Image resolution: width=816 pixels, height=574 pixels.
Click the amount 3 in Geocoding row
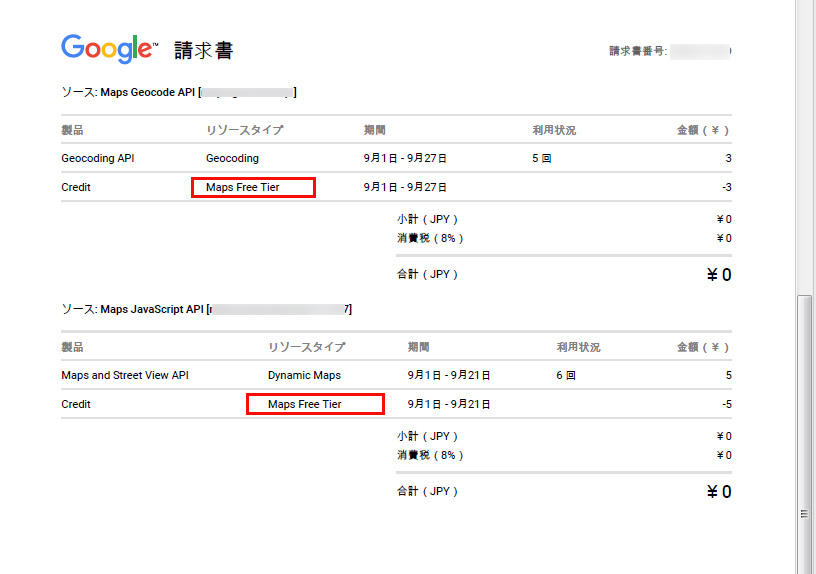point(728,158)
